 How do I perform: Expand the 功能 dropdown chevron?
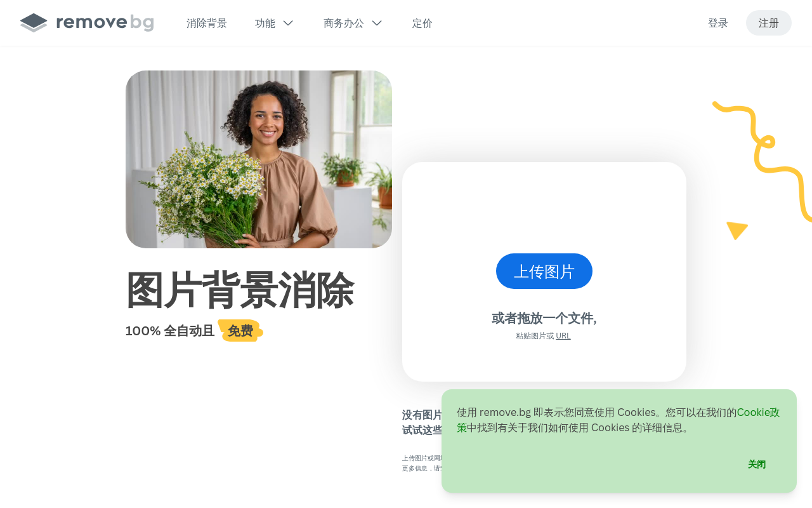(x=288, y=23)
